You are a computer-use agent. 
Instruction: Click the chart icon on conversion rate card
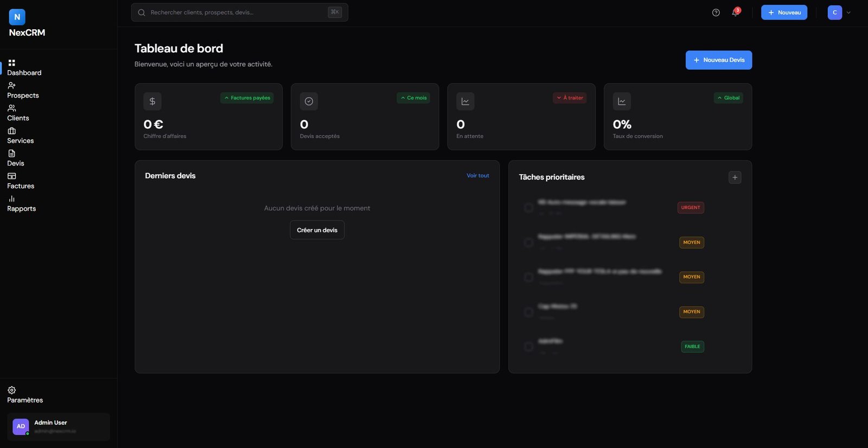click(622, 102)
